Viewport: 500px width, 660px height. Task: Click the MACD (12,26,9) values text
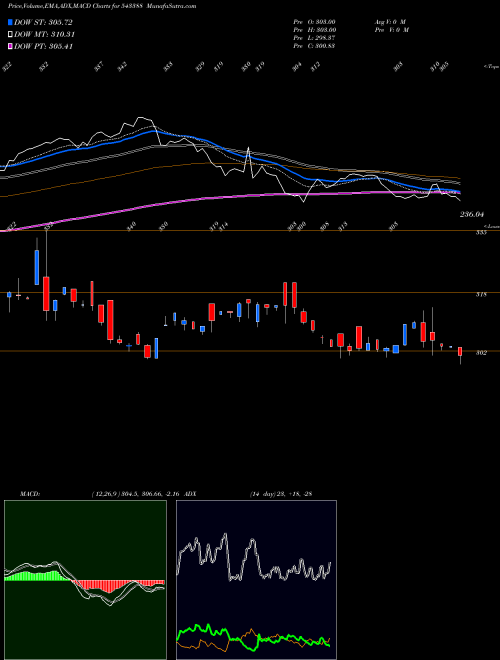136,494
